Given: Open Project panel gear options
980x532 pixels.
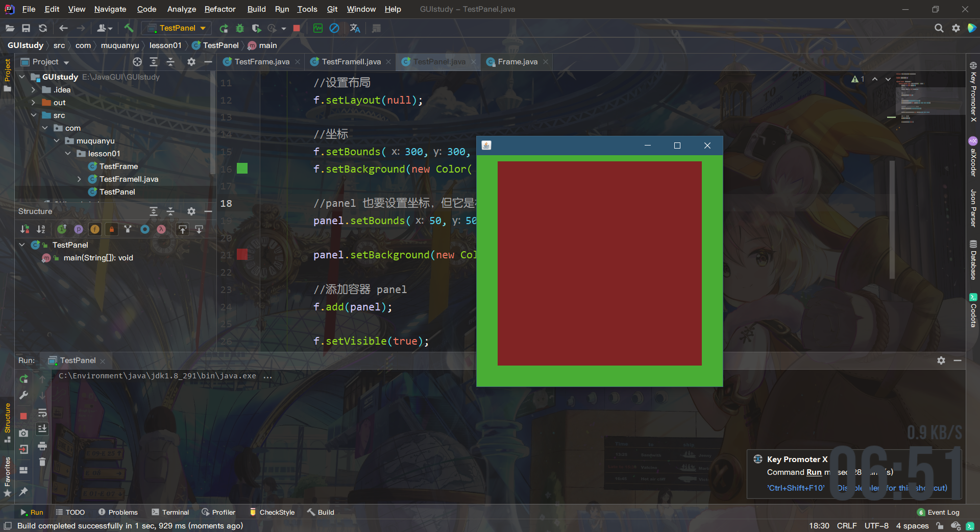Looking at the screenshot, I should [191, 62].
